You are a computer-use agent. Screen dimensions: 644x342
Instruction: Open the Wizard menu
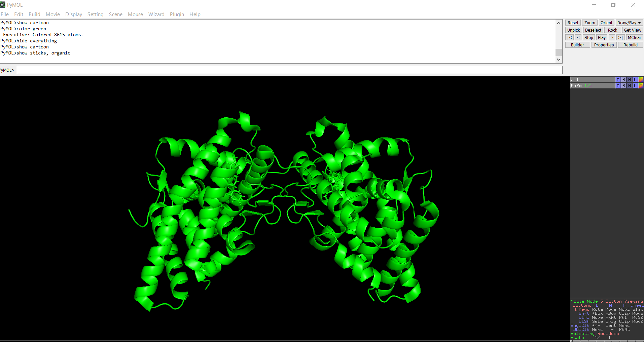(156, 14)
